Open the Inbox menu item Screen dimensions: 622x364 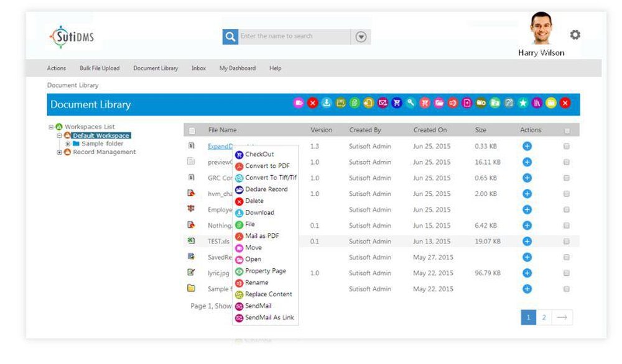(x=198, y=68)
